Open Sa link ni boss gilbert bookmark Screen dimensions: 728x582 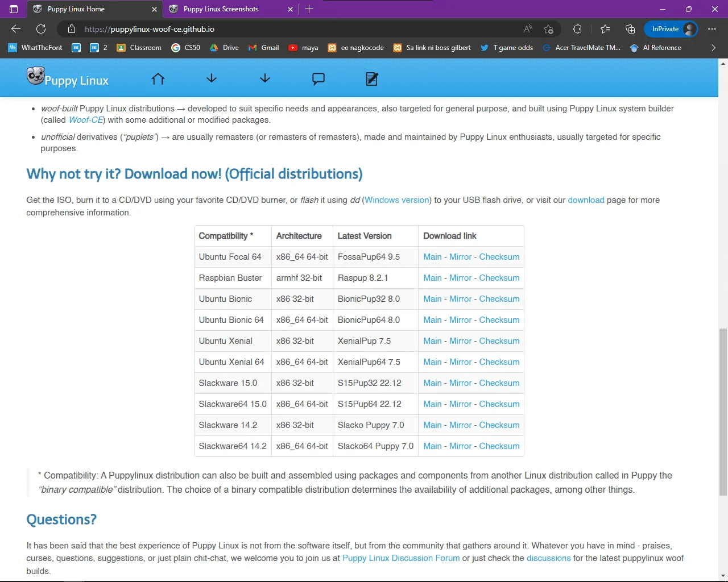point(432,48)
